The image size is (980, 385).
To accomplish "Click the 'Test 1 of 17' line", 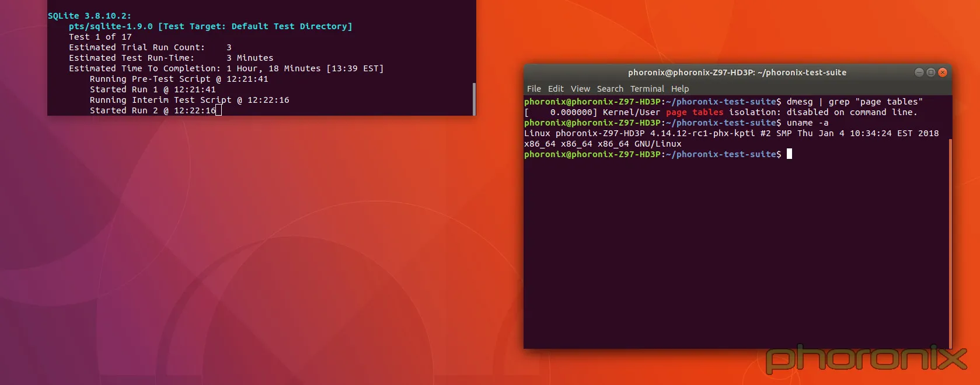I will (x=100, y=37).
